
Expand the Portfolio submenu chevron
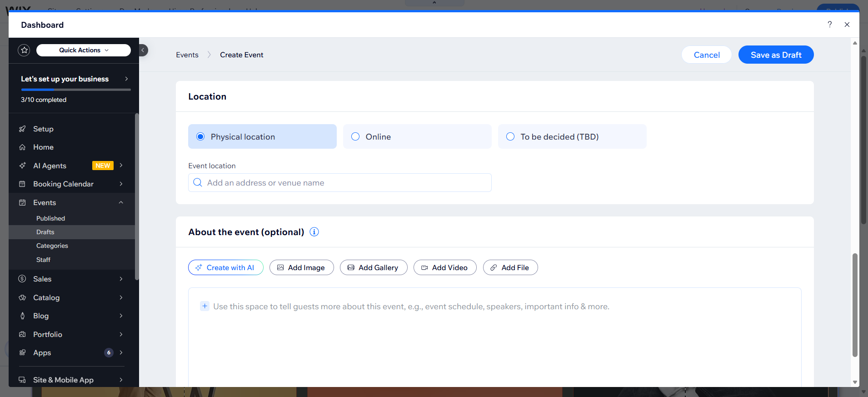121,334
